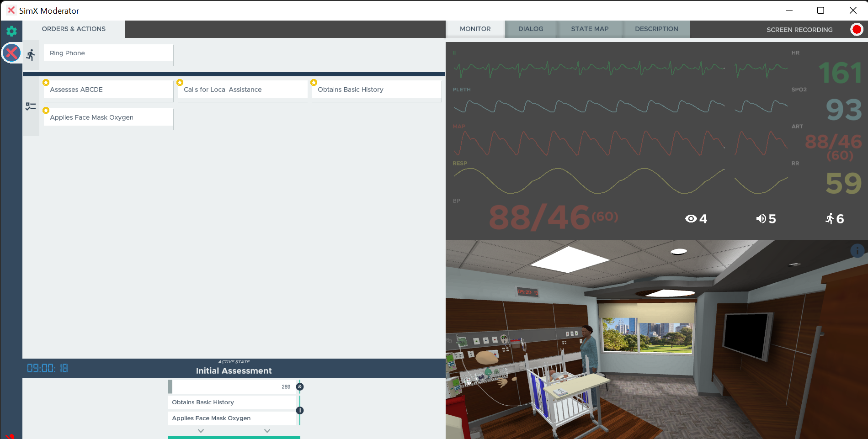The height and width of the screenshot is (439, 868).
Task: Open the STATE MAP tab
Action: (x=590, y=29)
